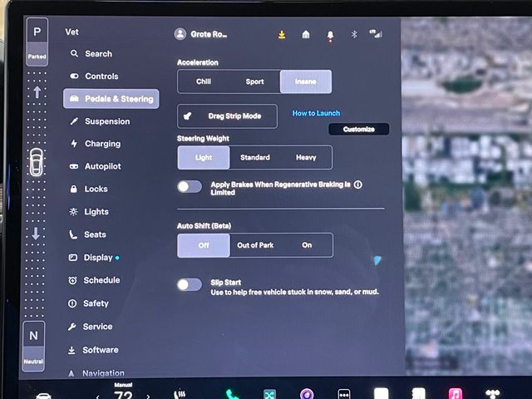Go to the Autopilot settings menu
Image resolution: width=532 pixels, height=399 pixels.
102,166
